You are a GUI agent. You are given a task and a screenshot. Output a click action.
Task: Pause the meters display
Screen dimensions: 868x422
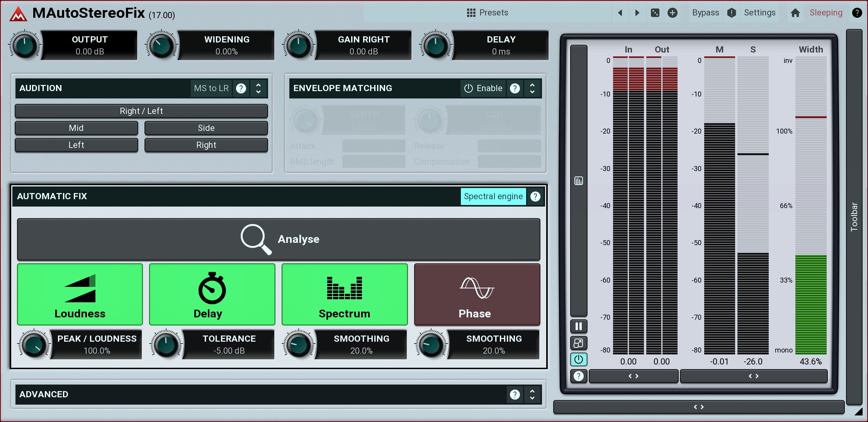tap(578, 326)
